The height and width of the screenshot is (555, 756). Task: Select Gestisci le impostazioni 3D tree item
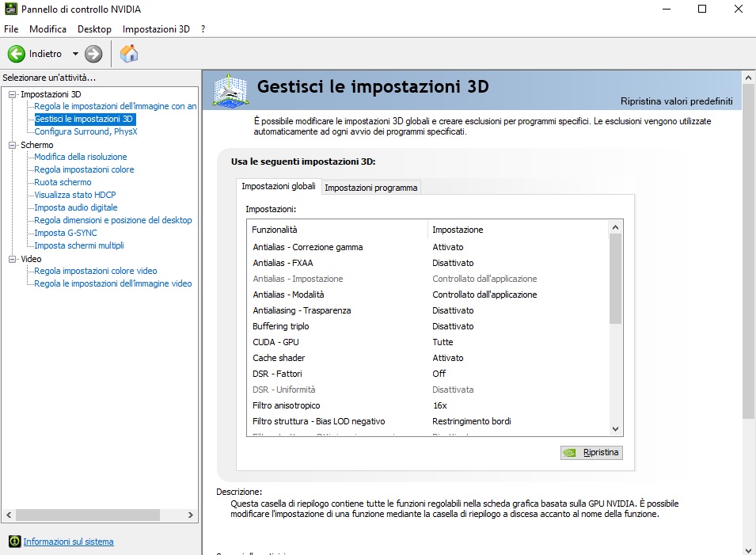(x=84, y=119)
